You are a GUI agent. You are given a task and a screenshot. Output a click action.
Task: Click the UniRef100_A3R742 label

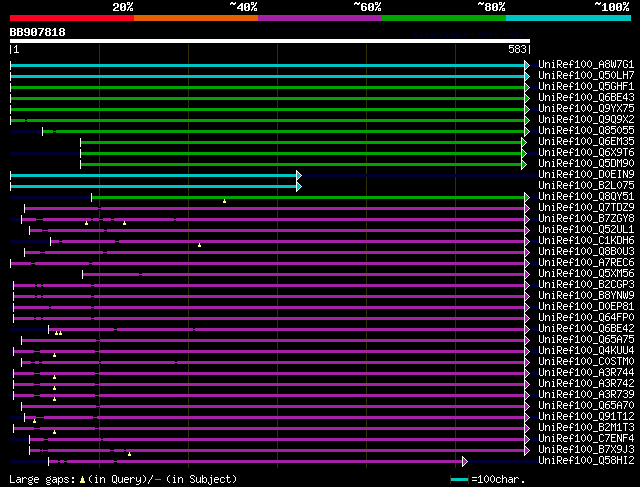coord(586,384)
